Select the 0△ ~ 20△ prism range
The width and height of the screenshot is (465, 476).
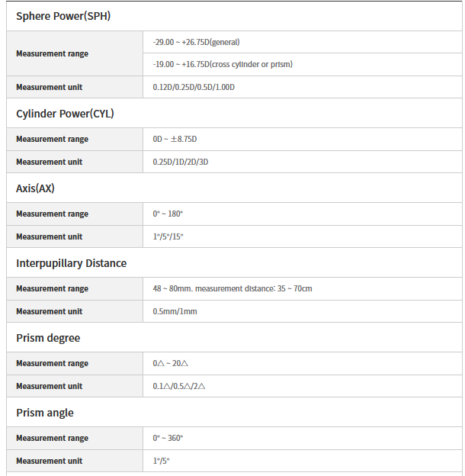[170, 363]
